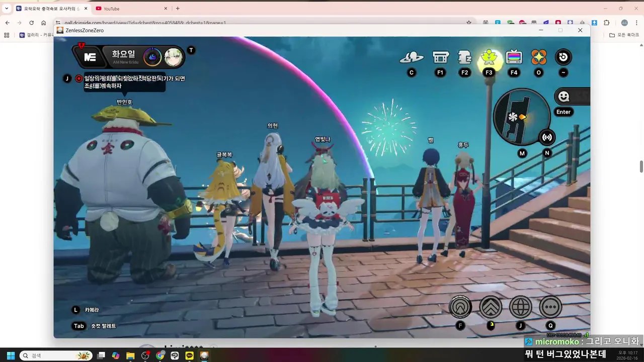Click the browser forward arrow

tap(19, 23)
